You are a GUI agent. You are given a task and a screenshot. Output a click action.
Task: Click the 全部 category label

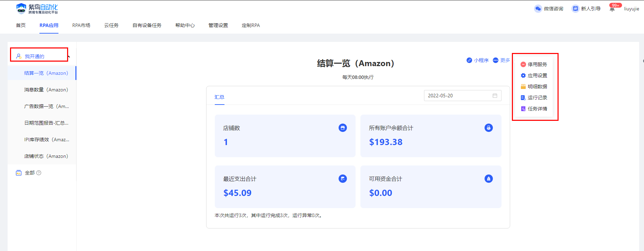[30, 173]
